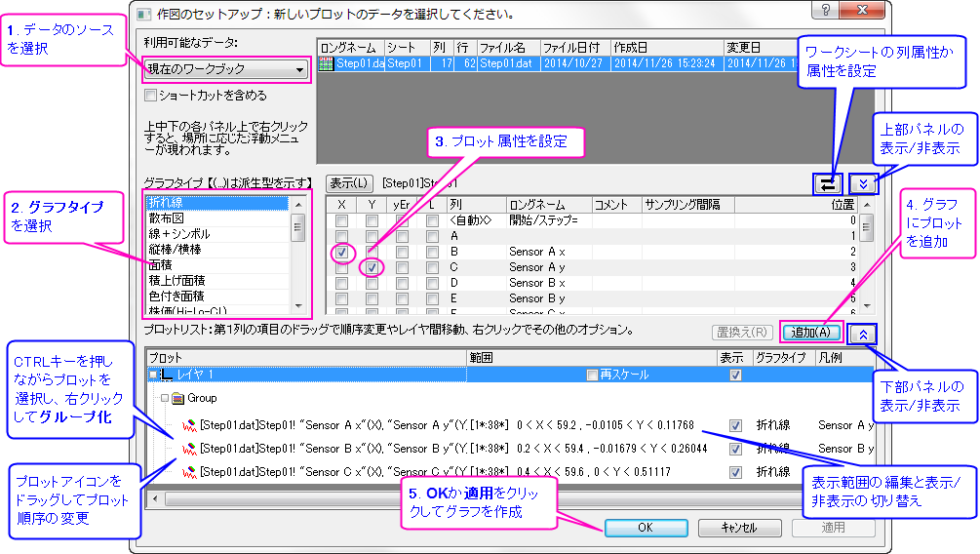Click the Sensor B plot icon

click(x=189, y=449)
